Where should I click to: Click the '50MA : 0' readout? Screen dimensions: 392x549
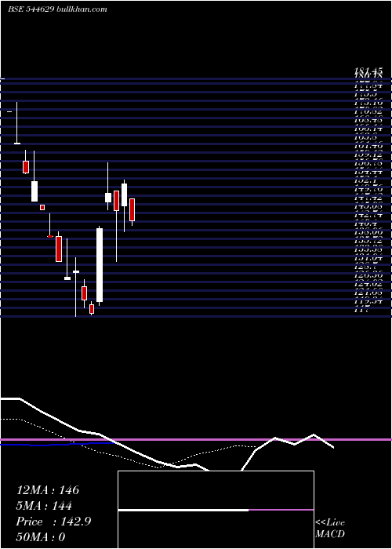point(41,537)
